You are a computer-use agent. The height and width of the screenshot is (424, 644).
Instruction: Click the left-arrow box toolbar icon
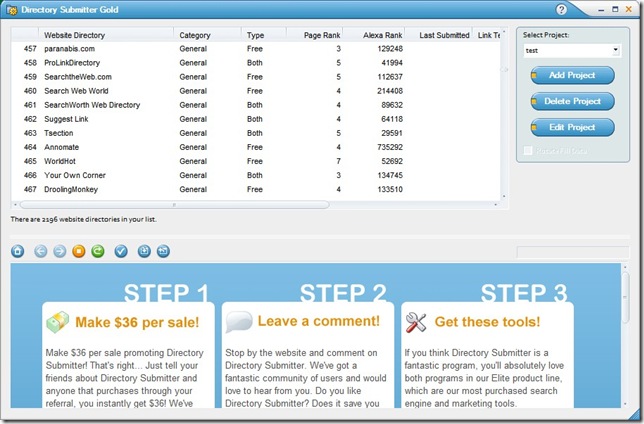click(163, 251)
